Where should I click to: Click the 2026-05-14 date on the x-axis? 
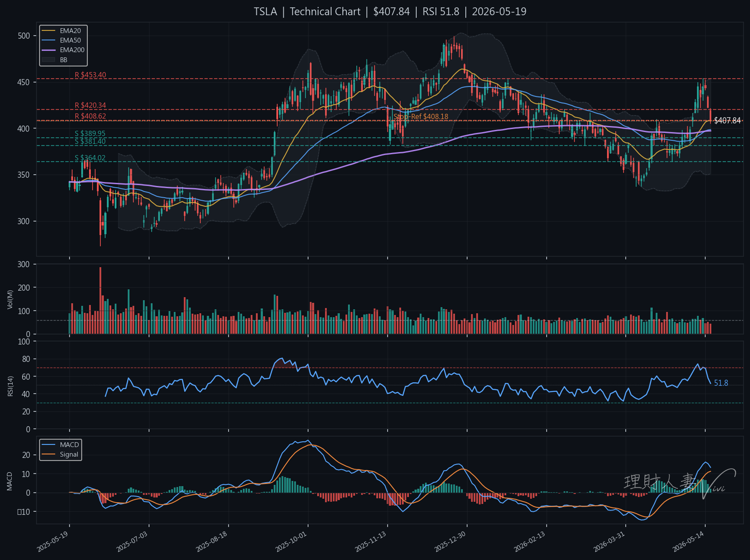point(689,541)
